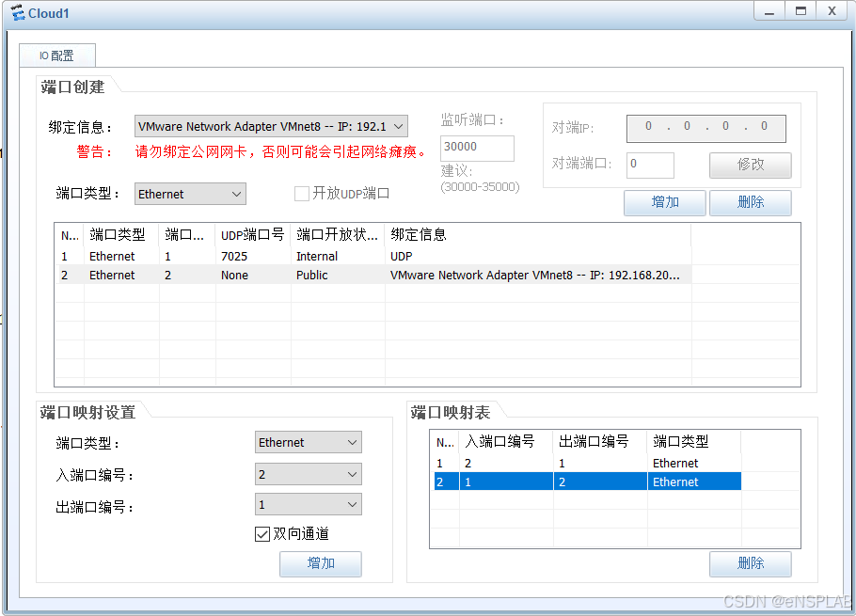Open the 绑定信息 VMware adapter dropdown
This screenshot has height=616, width=856.
pos(271,127)
